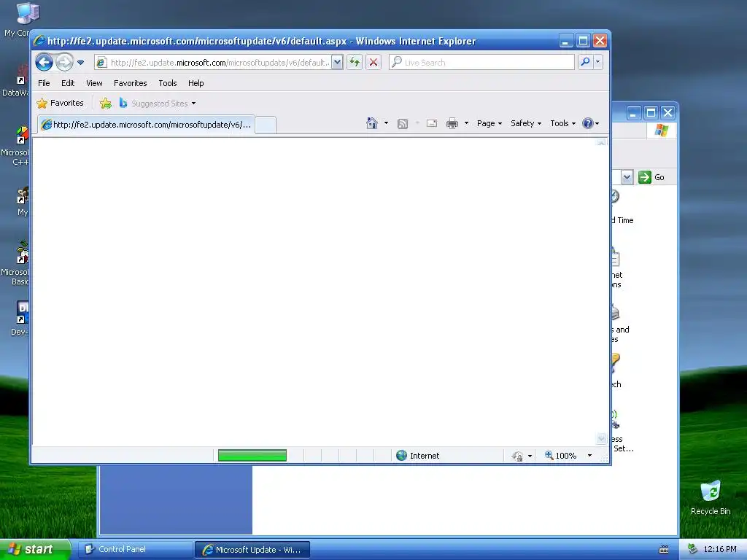
Task: Click Add to Favorites Bar icon
Action: click(106, 103)
